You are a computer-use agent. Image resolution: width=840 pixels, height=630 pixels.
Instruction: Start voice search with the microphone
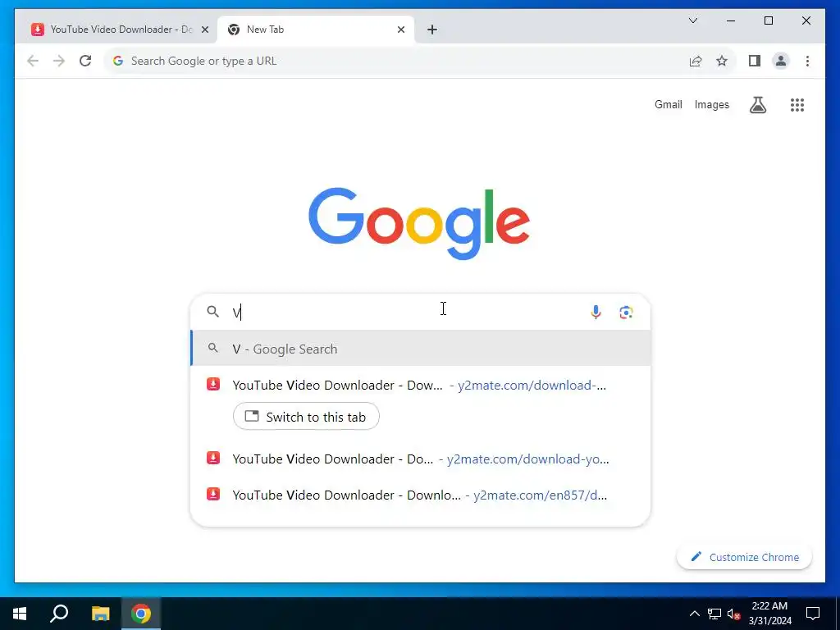point(596,312)
